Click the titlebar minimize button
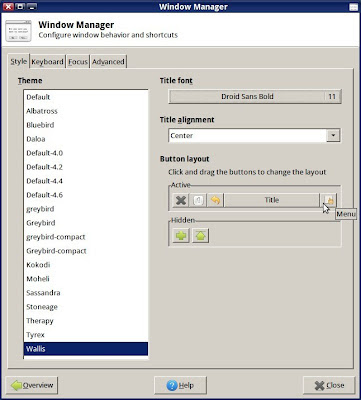This screenshot has height=400, width=361. click(x=31, y=6)
